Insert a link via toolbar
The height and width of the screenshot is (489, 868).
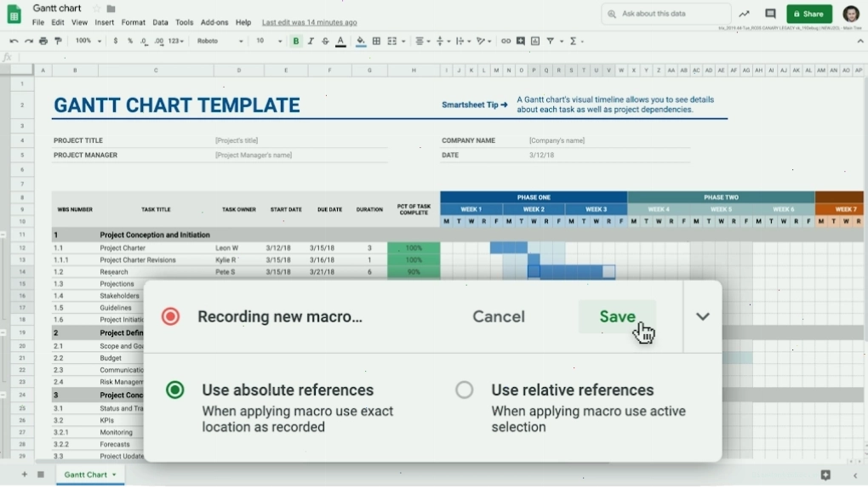click(505, 41)
